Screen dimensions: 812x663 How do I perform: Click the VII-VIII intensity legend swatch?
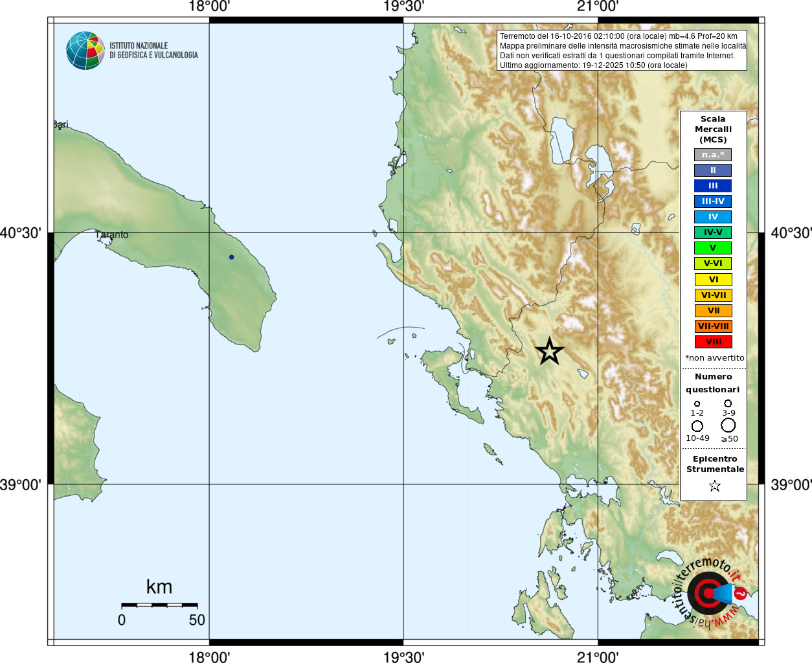pos(713,326)
